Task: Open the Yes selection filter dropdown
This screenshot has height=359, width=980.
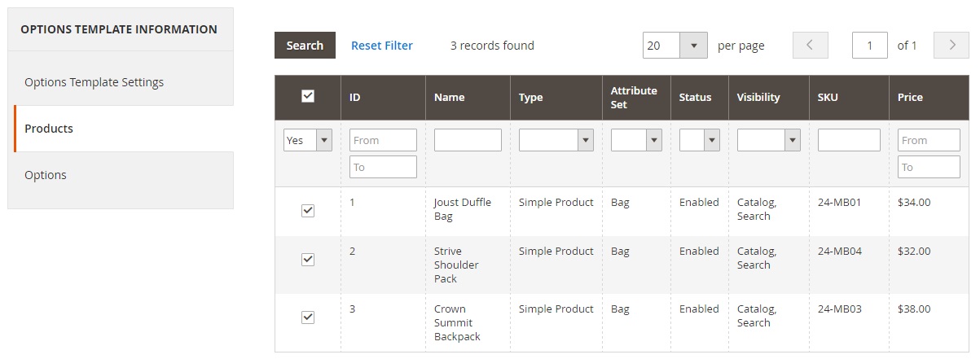Action: [308, 140]
